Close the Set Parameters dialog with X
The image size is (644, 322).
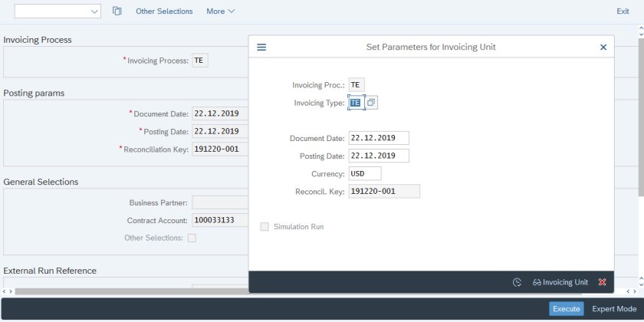[603, 48]
